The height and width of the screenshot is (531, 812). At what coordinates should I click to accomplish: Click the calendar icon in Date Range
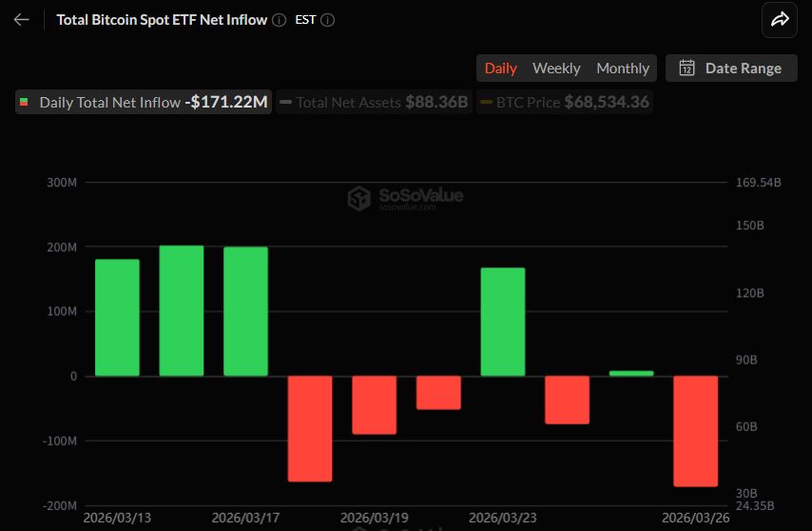coord(687,69)
